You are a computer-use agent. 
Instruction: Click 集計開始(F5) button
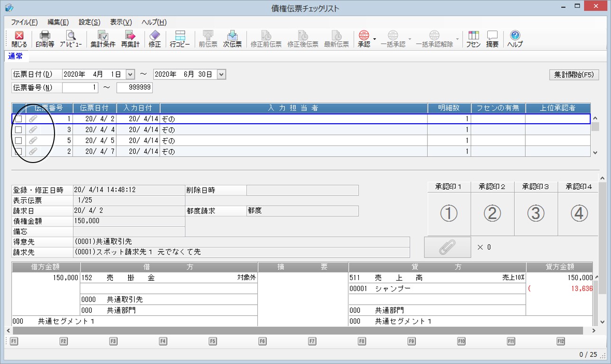(x=574, y=75)
